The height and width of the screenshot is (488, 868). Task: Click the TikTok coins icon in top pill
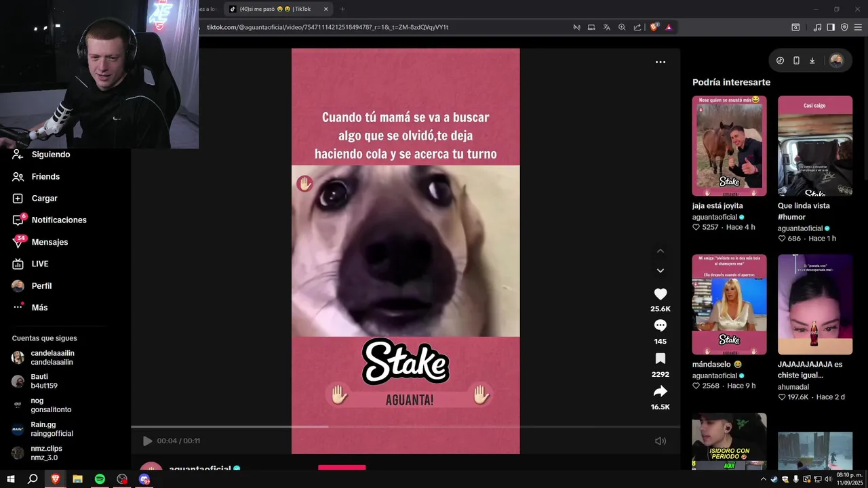(780, 60)
